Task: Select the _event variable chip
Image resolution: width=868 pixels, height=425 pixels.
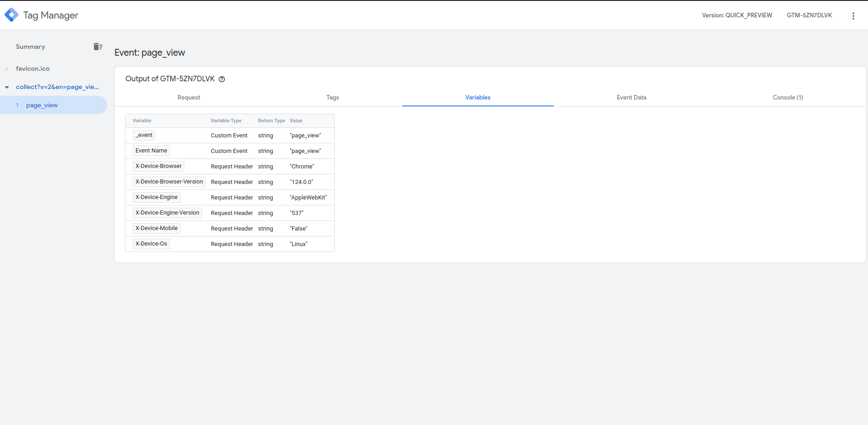Action: pyautogui.click(x=144, y=135)
